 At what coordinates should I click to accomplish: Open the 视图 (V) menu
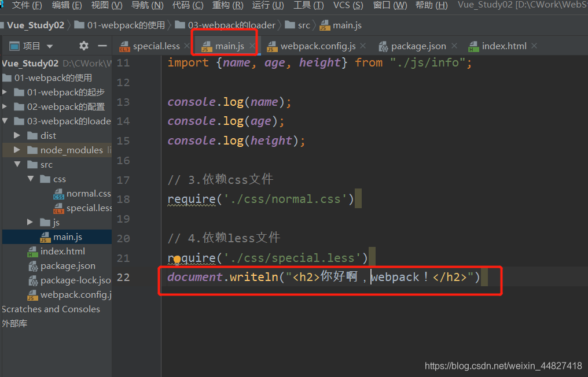[x=106, y=5]
